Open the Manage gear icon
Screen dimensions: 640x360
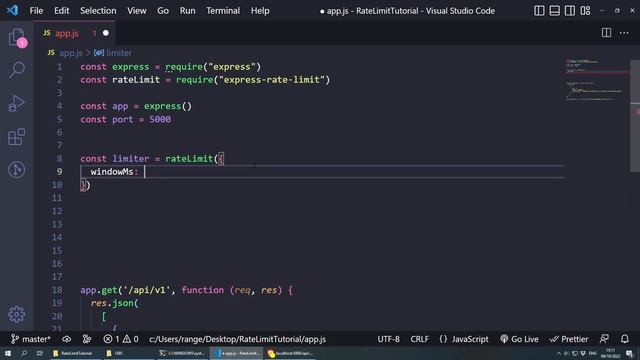pos(17,314)
